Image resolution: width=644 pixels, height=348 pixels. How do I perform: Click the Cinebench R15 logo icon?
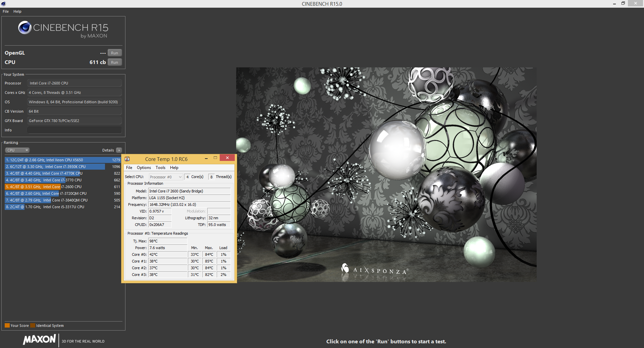click(x=25, y=27)
